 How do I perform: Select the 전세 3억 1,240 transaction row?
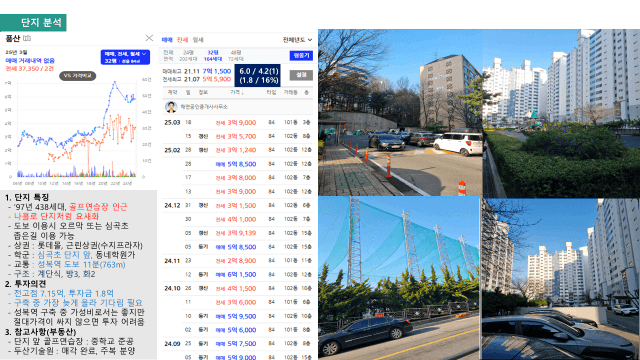(238, 150)
